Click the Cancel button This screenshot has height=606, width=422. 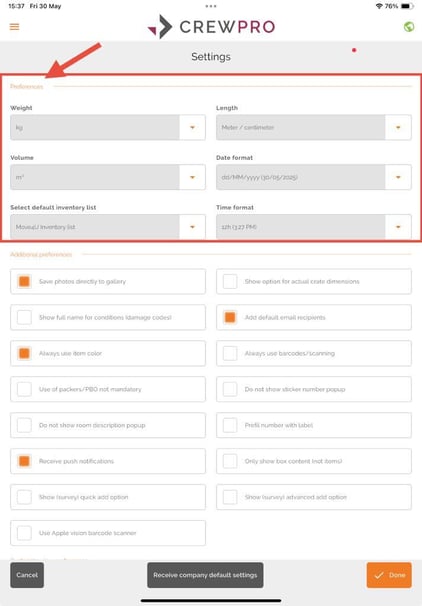pos(27,575)
